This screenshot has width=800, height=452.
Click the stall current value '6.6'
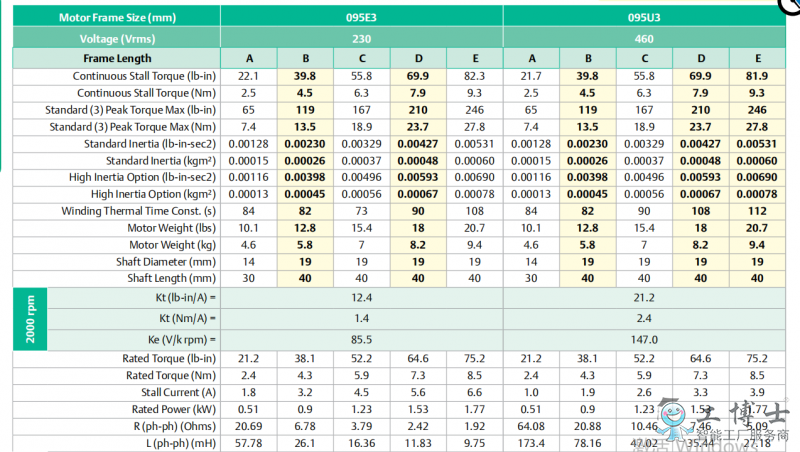pyautogui.click(x=474, y=392)
